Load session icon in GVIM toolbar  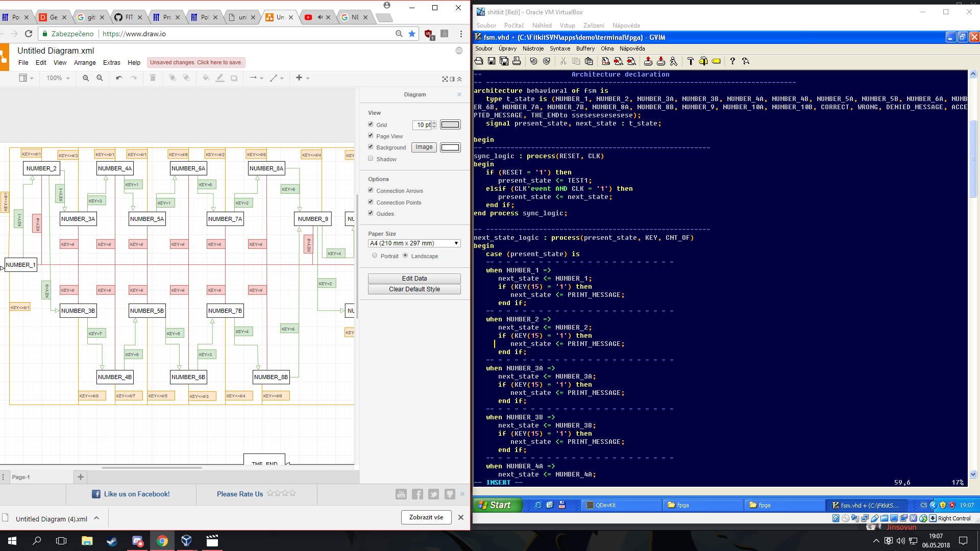(x=648, y=61)
